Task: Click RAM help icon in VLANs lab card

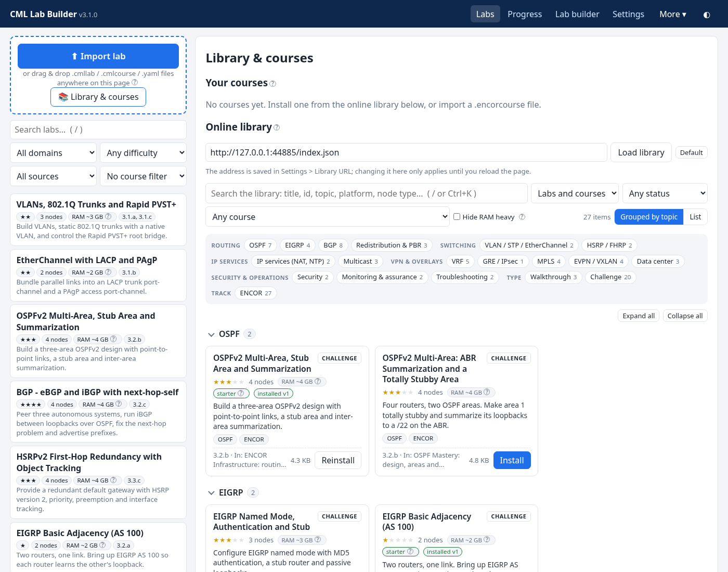Action: [108, 216]
